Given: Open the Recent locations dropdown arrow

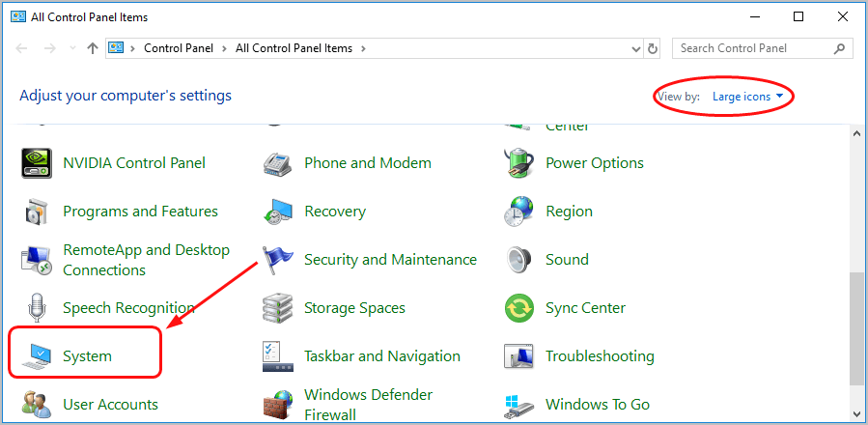Looking at the screenshot, I should (x=72, y=48).
